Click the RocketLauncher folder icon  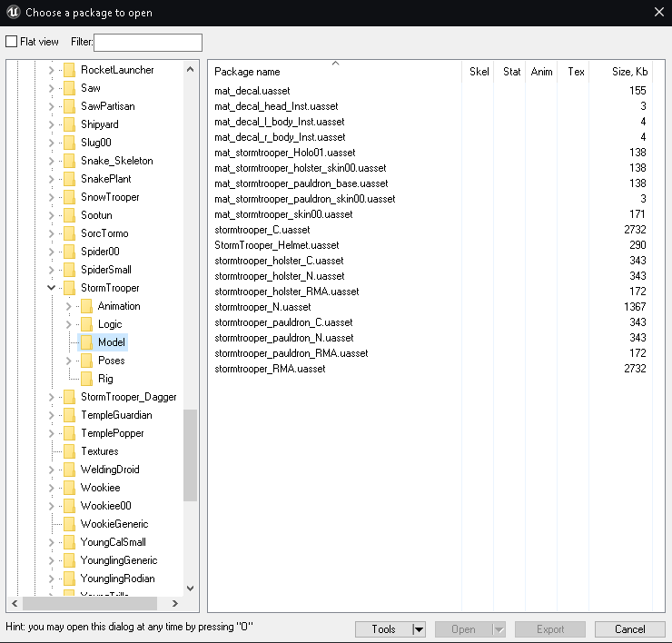(x=69, y=70)
